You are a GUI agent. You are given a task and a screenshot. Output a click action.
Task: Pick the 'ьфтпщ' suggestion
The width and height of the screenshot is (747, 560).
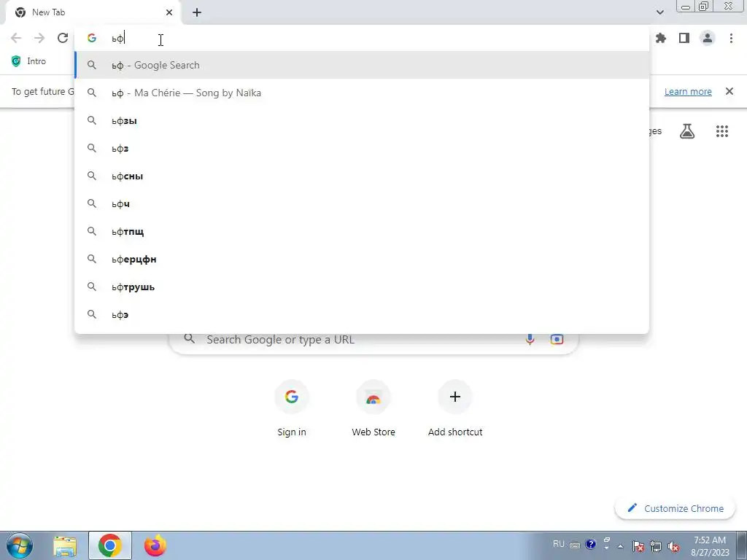coord(362,231)
